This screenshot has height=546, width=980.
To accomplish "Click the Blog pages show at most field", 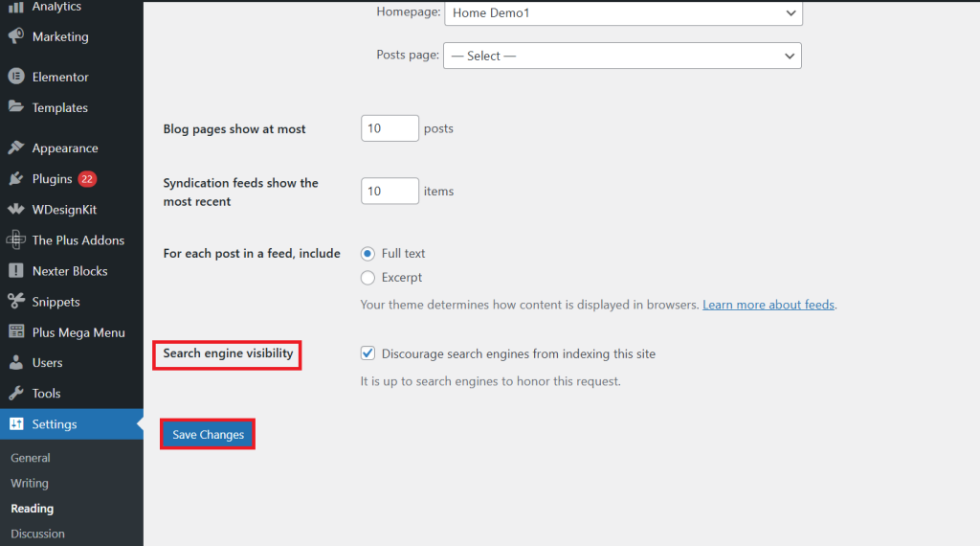I will pos(390,128).
